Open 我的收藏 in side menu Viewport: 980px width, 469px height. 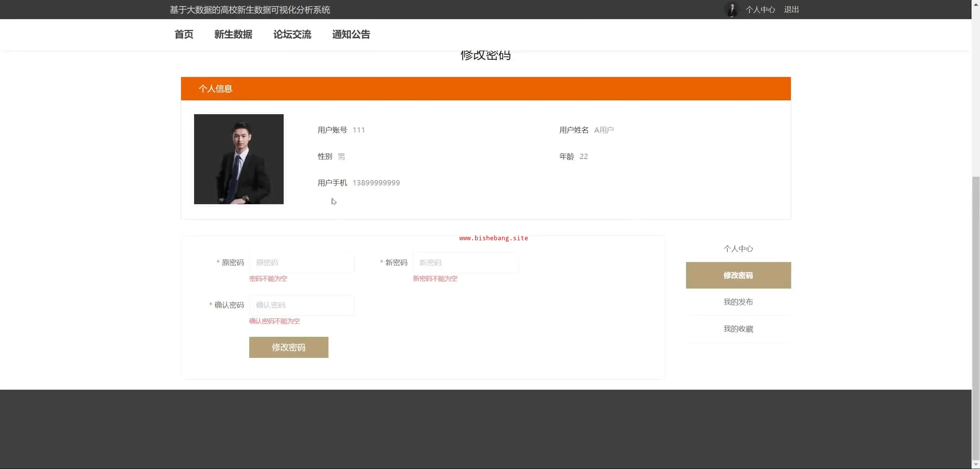click(x=738, y=329)
